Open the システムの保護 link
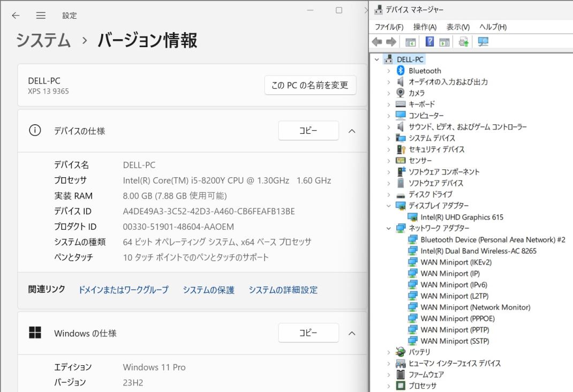Image resolution: width=573 pixels, height=392 pixels. pos(208,290)
